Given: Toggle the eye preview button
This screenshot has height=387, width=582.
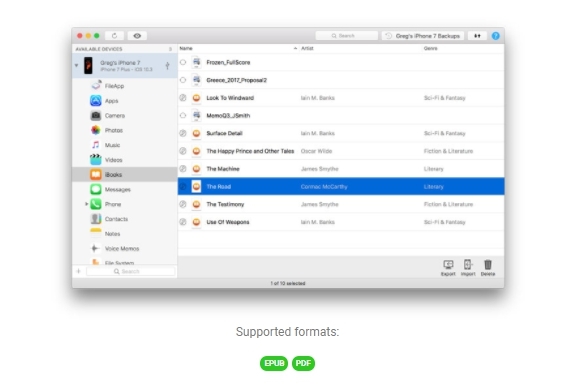Looking at the screenshot, I should coord(137,36).
